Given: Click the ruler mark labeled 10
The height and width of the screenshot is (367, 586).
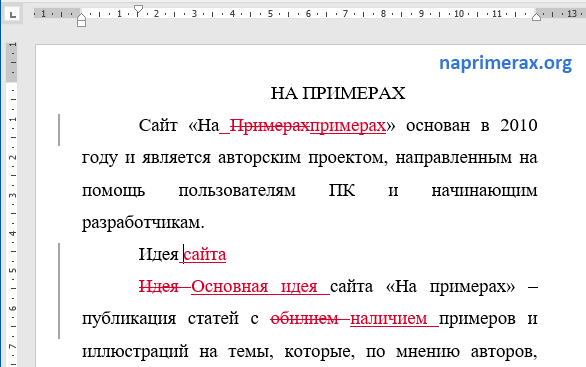Looking at the screenshot, I should pyautogui.click(x=459, y=14).
